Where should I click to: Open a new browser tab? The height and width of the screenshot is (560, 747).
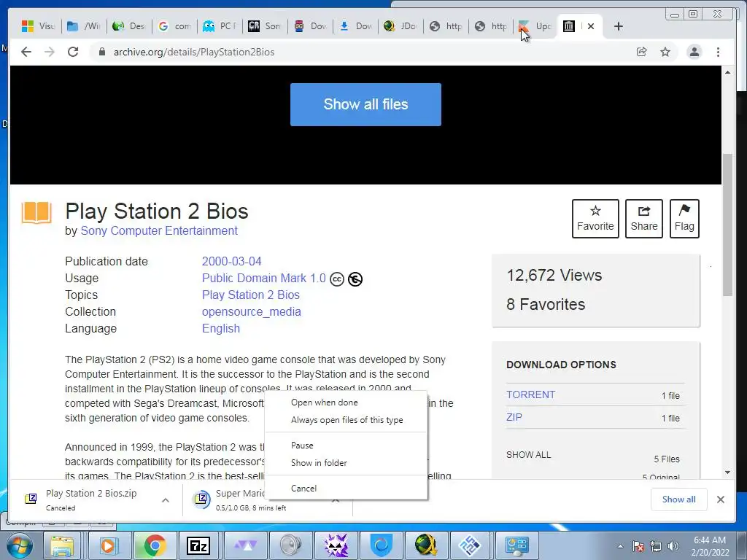(619, 27)
